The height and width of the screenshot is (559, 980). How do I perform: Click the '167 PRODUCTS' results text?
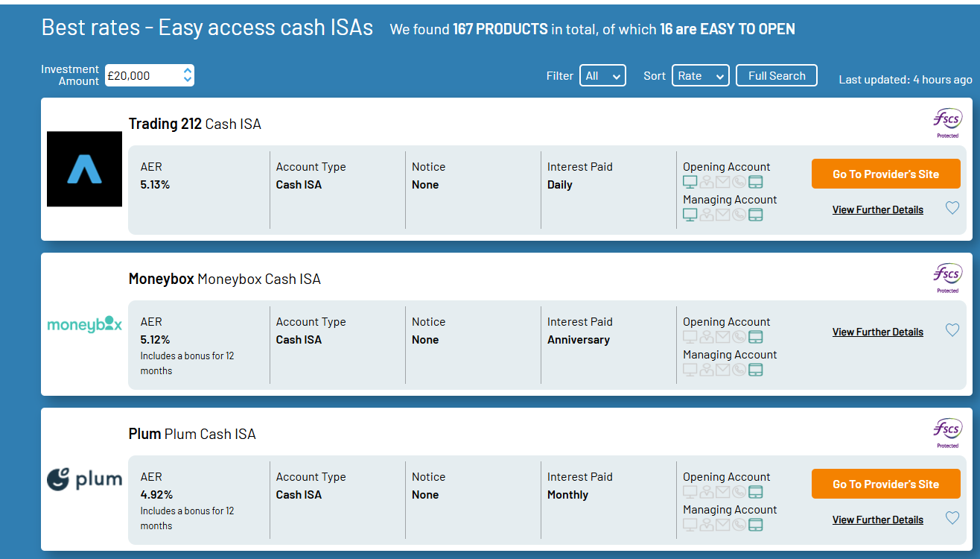(500, 29)
